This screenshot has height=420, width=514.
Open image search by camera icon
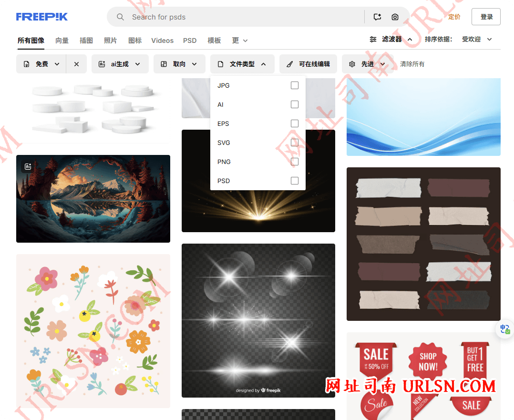[x=395, y=17]
